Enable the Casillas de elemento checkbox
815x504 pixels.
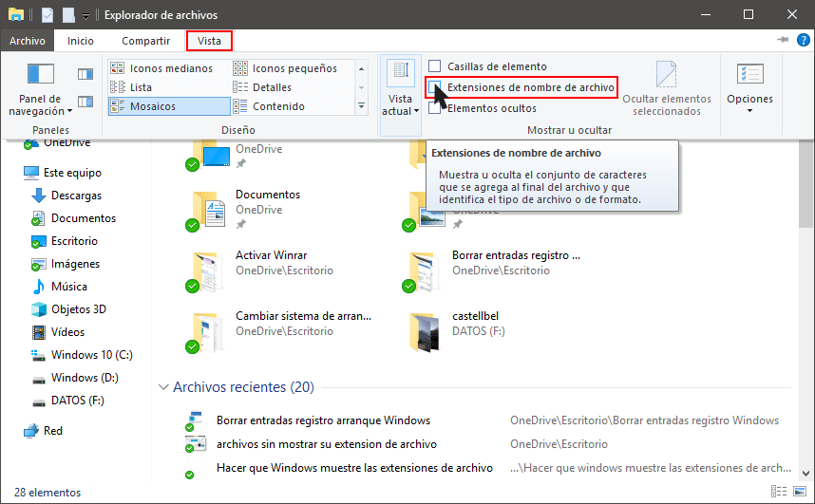[x=434, y=66]
